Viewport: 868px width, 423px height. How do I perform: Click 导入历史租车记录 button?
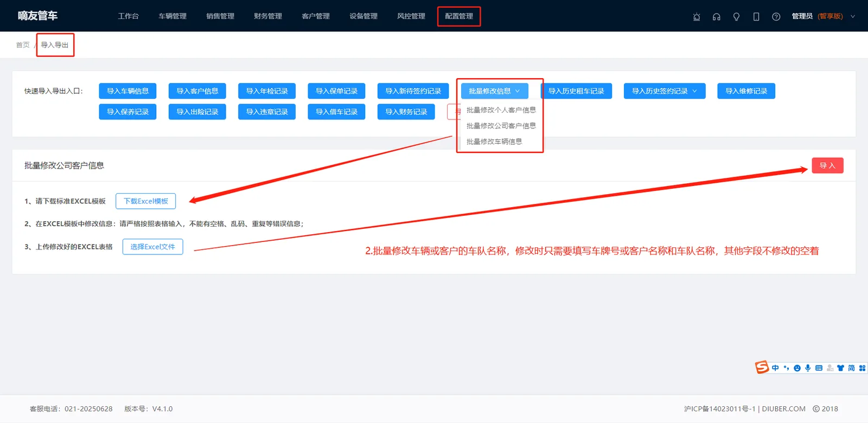pyautogui.click(x=576, y=91)
